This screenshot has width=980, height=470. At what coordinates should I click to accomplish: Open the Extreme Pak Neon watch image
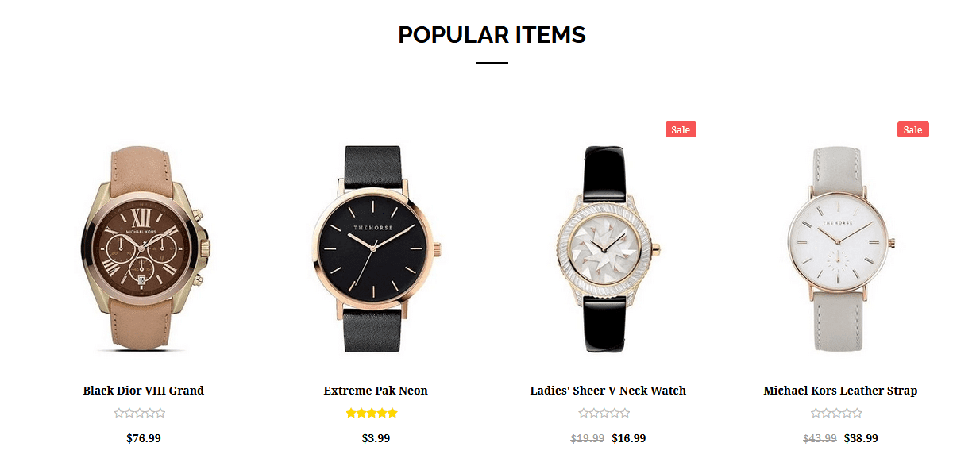tap(376, 248)
